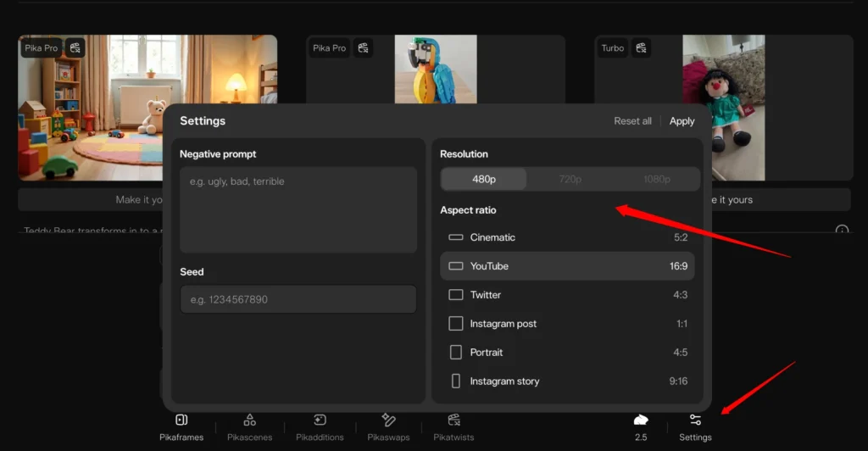Open the Pikatwists tool
The height and width of the screenshot is (451, 868).
[453, 426]
